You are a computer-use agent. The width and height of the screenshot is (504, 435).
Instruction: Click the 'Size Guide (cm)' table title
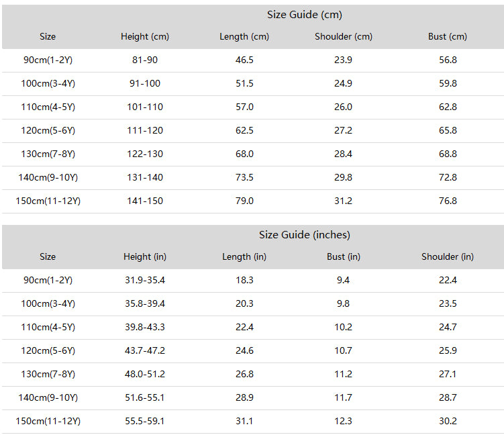coord(305,15)
